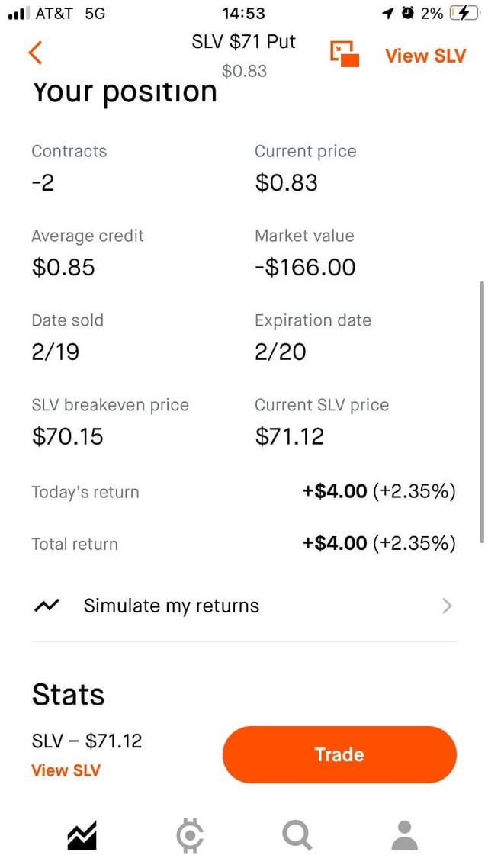
Task: Tap the SLV breakeven price value
Action: pos(68,436)
